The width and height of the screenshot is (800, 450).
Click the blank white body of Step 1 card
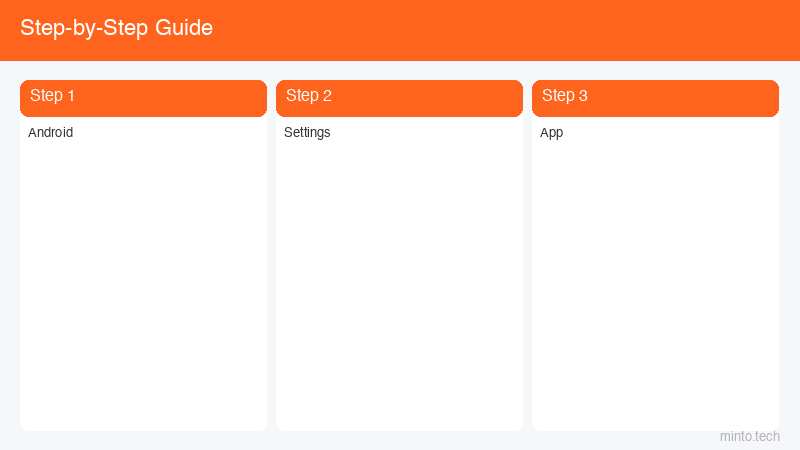[x=143, y=281]
